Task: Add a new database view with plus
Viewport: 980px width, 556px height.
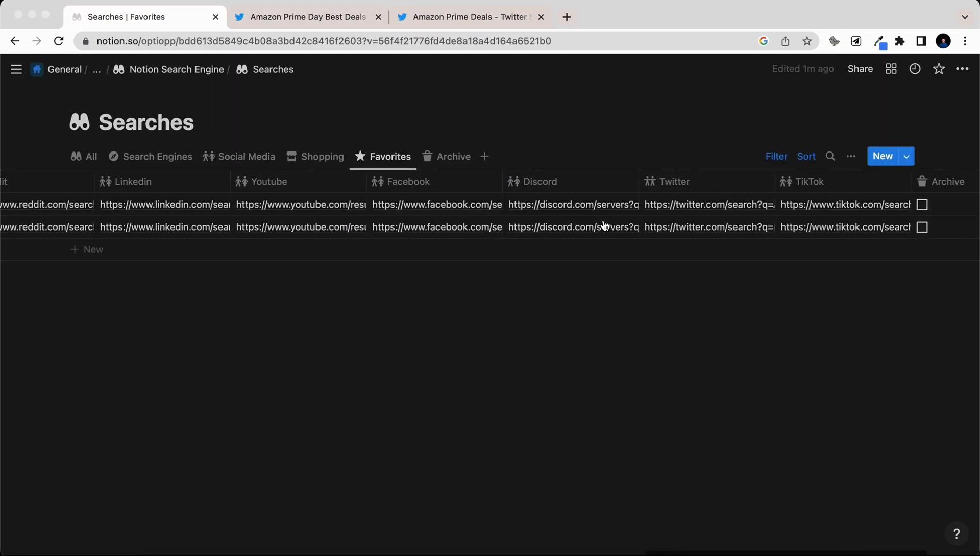Action: point(484,156)
